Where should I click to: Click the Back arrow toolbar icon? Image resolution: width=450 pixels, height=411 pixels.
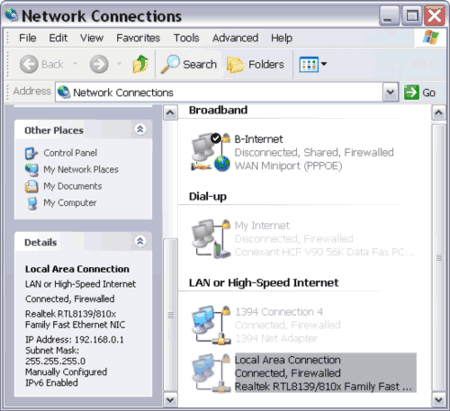(x=29, y=64)
